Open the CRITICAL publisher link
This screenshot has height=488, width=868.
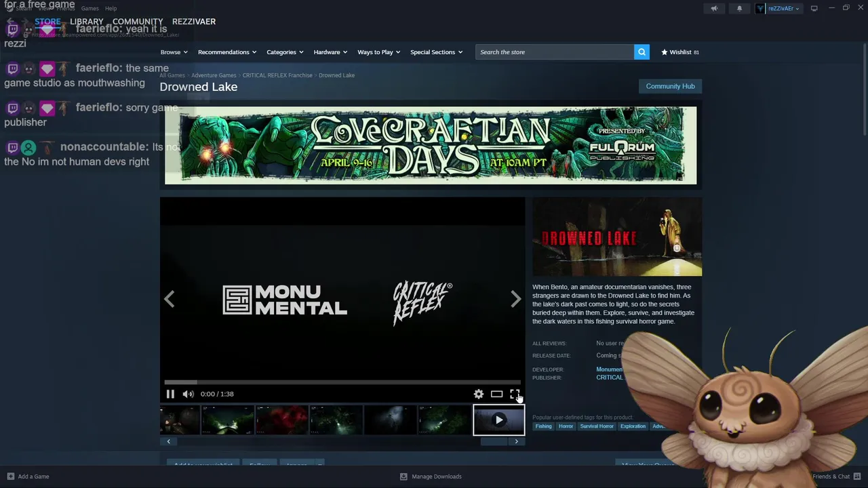point(610,378)
